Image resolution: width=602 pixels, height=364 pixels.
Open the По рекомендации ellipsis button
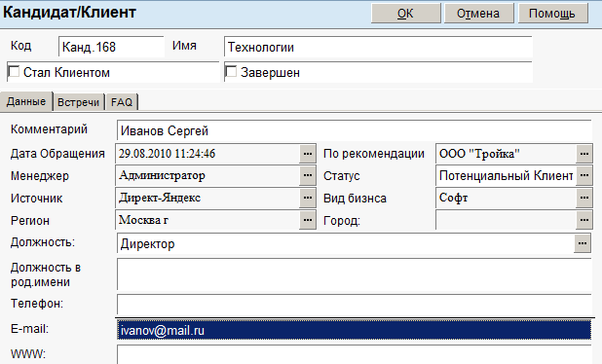point(583,154)
